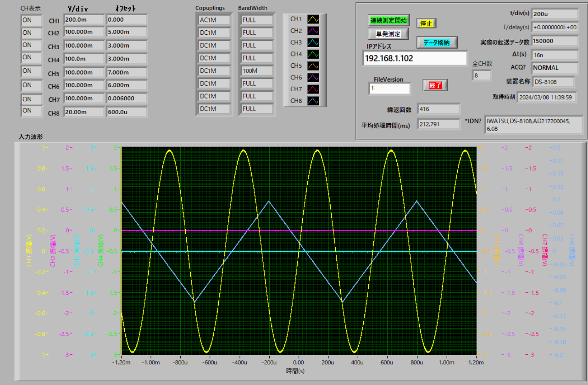Click the CH1 yellow waveform legend icon

pos(313,19)
